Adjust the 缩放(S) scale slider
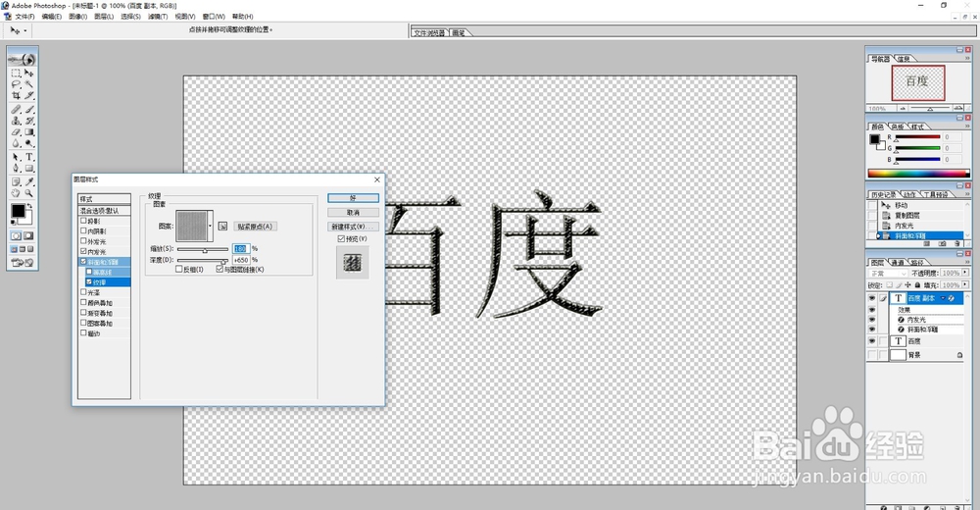980x510 pixels. [x=205, y=250]
